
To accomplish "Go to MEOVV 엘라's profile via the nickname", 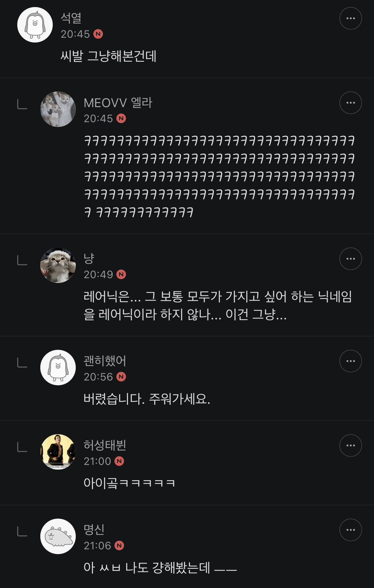I will (118, 103).
